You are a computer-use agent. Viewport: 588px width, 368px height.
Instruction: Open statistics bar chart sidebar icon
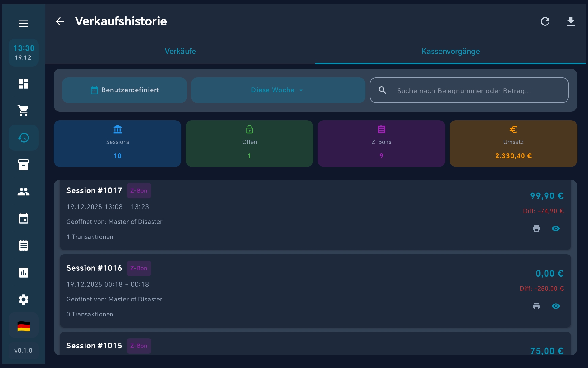point(24,273)
